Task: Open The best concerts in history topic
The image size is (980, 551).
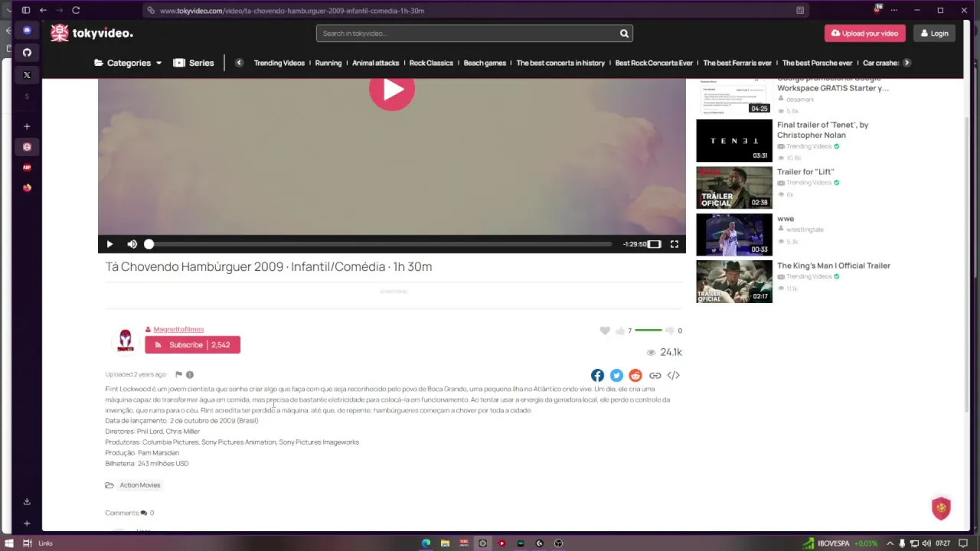Action: coord(560,63)
